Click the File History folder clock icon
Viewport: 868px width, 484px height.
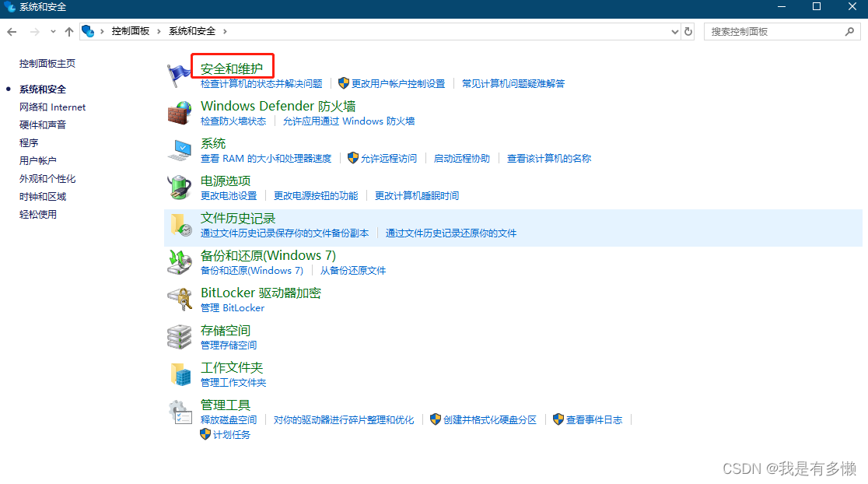point(180,225)
